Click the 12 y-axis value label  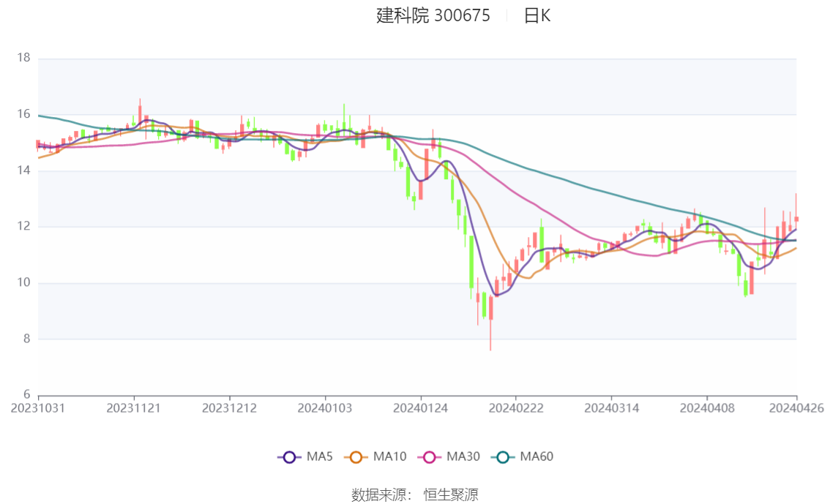(23, 226)
